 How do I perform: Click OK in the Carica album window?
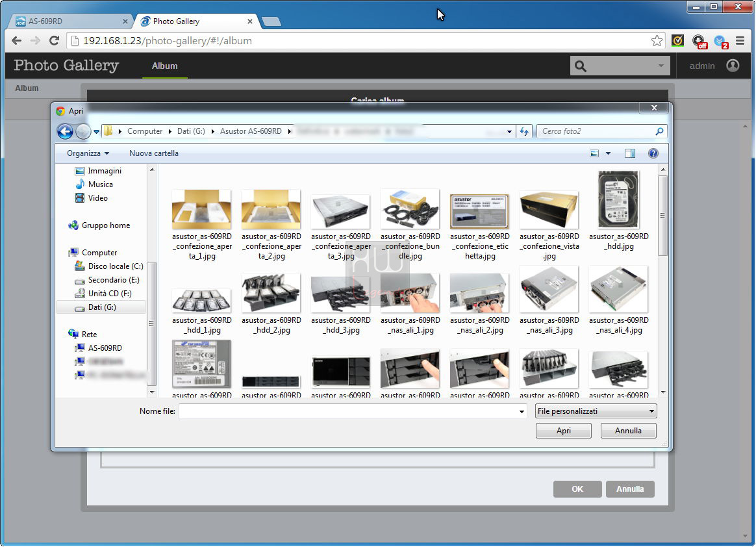tap(577, 489)
